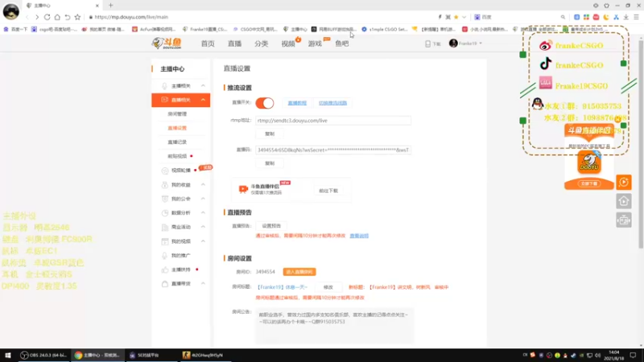Select 直播记录 in the sidebar
The image size is (644, 362).
click(x=177, y=142)
